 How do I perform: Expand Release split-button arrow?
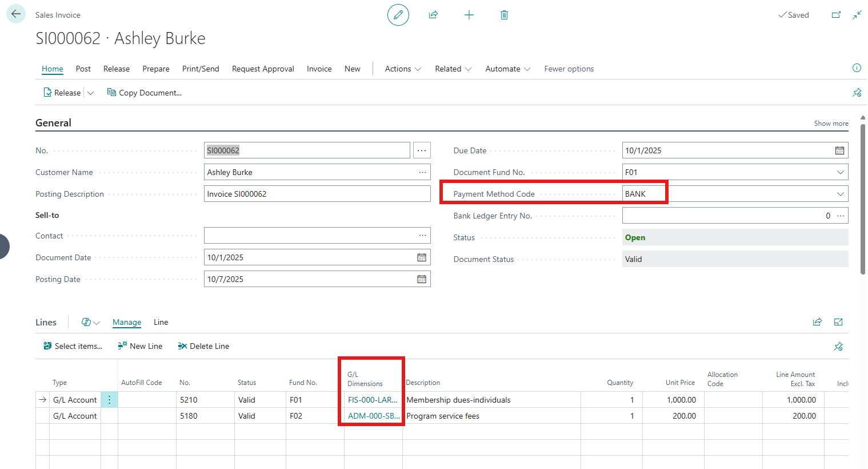[x=90, y=93]
